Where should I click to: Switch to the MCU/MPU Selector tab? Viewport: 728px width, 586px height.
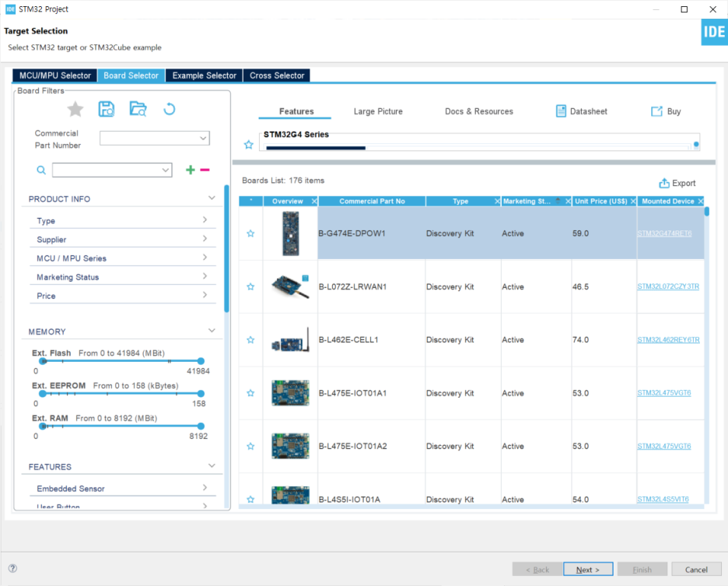[54, 75]
